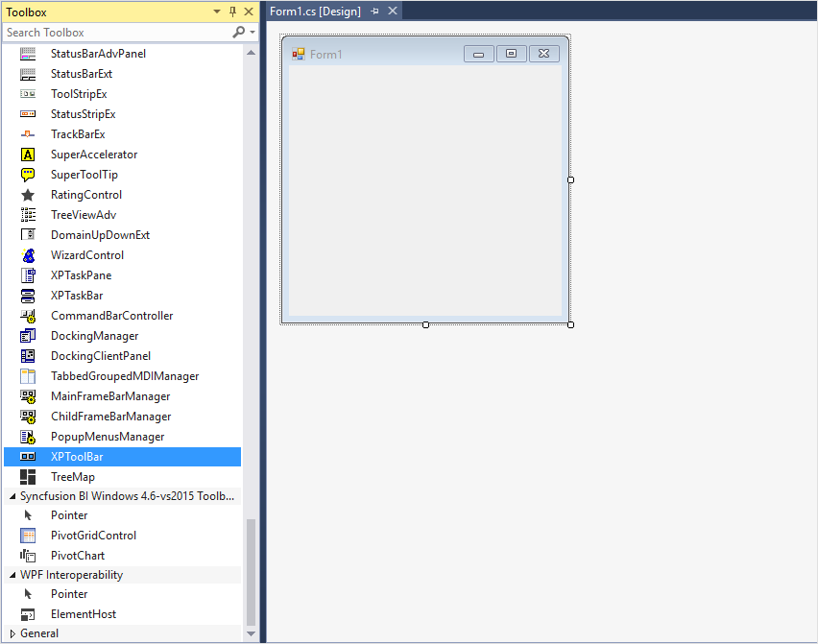Viewport: 818px width, 644px height.
Task: Click the Form1 form icon in title bar
Action: 299,55
